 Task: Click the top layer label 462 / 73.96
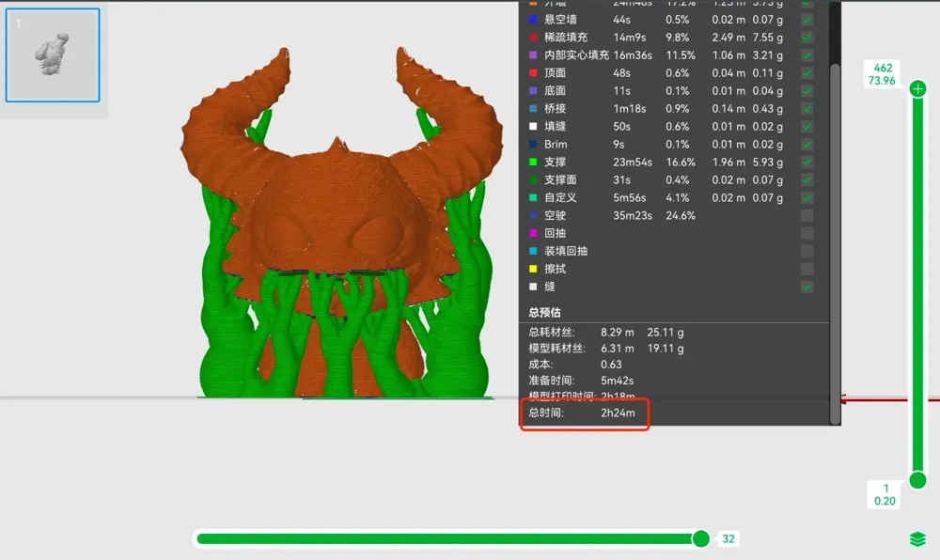pos(883,74)
